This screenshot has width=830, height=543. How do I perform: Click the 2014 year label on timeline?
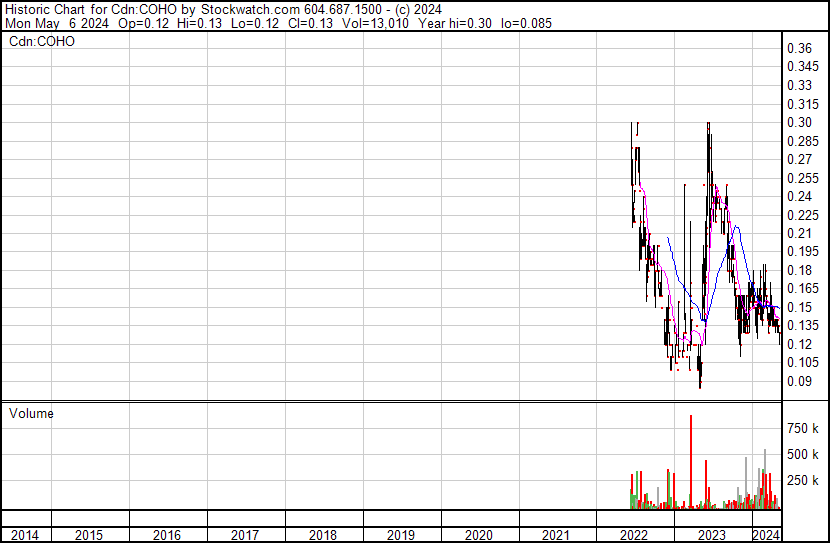(25, 535)
